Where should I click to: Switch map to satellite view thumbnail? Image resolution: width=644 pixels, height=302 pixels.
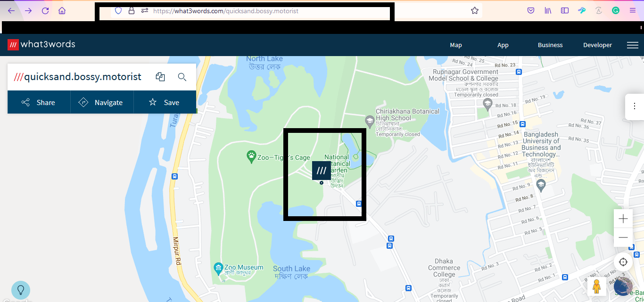[623, 286]
